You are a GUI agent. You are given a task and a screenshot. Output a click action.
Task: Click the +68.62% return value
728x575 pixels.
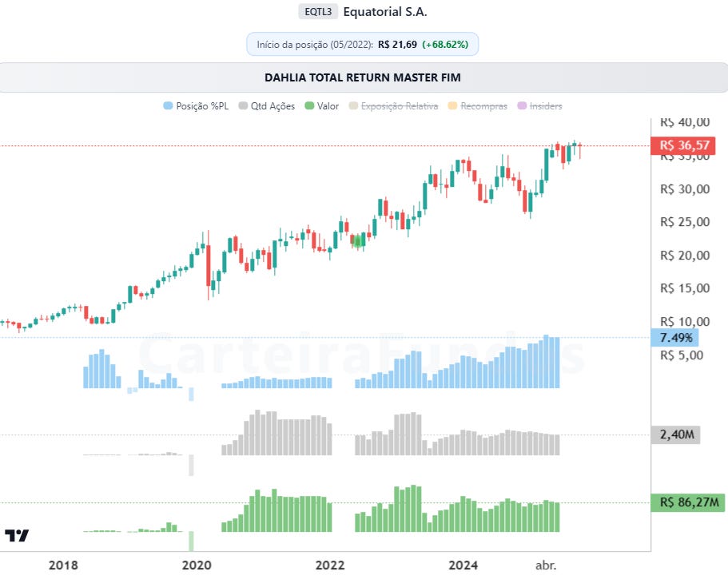pyautogui.click(x=445, y=45)
